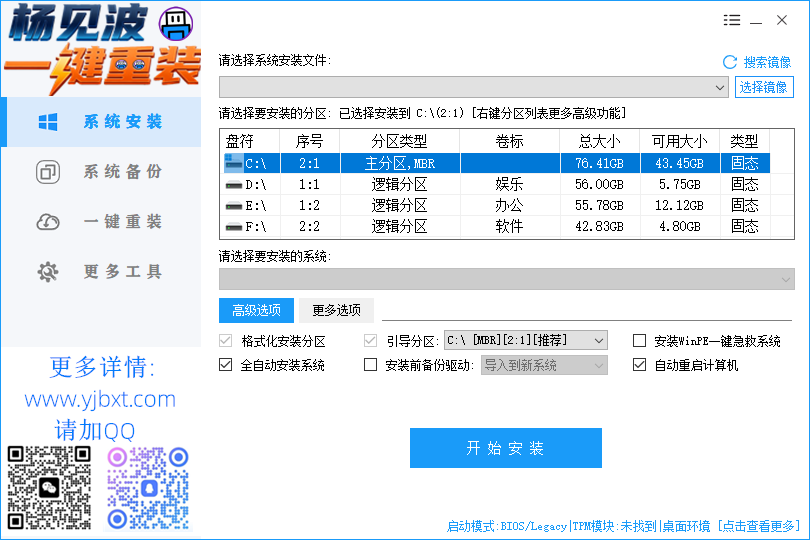Toggle 格式化安装分区 checkbox
Viewport: 810px width, 540px height.
click(225, 341)
